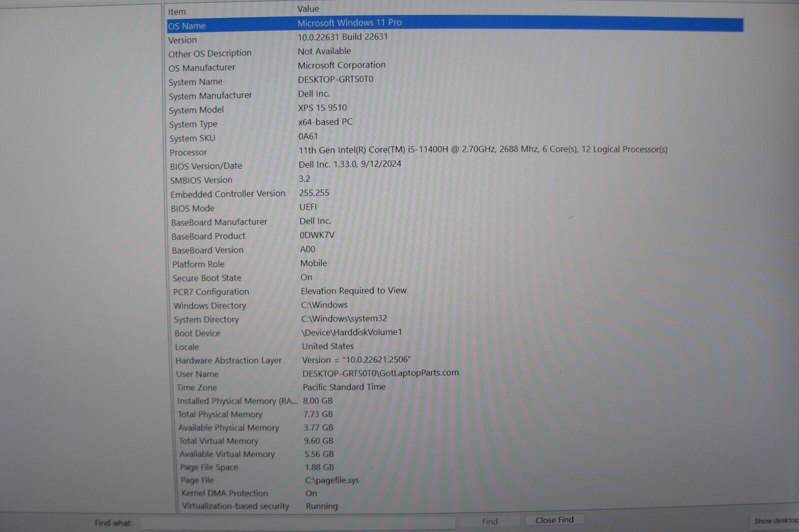
Task: Select the Secure Boot State entry
Action: point(225,277)
